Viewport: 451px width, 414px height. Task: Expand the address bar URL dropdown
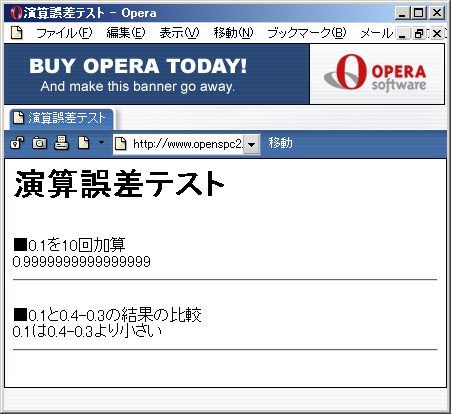(x=251, y=145)
